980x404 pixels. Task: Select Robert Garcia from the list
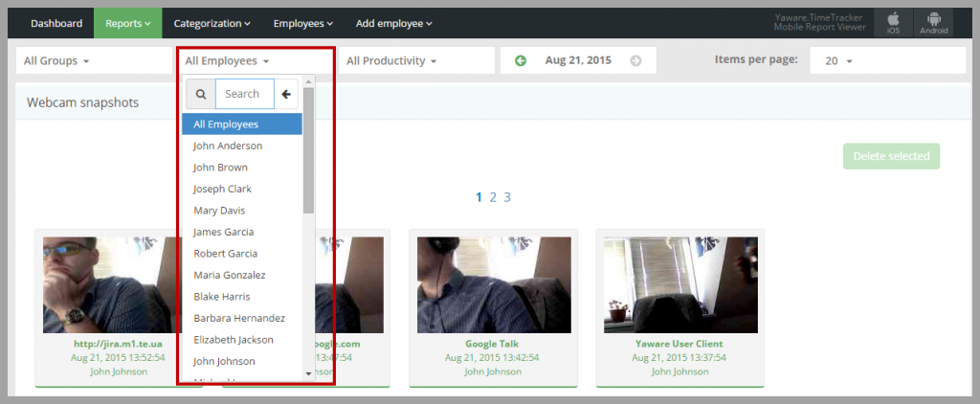[x=242, y=254]
